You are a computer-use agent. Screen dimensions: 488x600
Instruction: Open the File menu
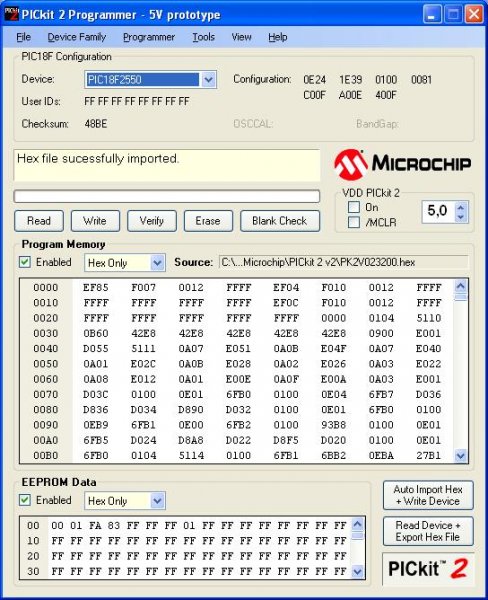tap(23, 37)
